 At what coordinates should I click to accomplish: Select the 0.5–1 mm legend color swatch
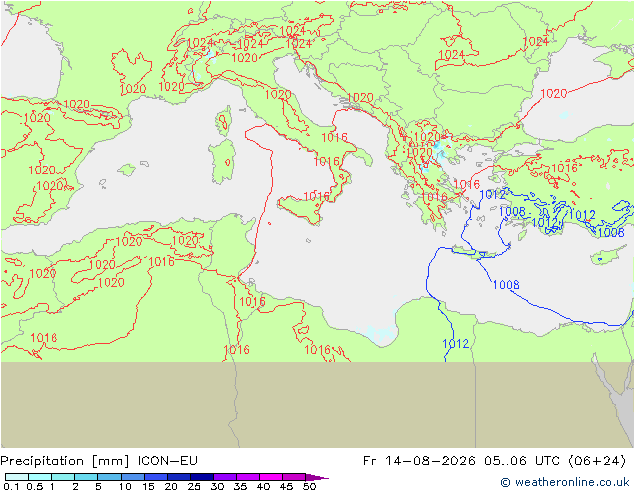click(x=40, y=477)
